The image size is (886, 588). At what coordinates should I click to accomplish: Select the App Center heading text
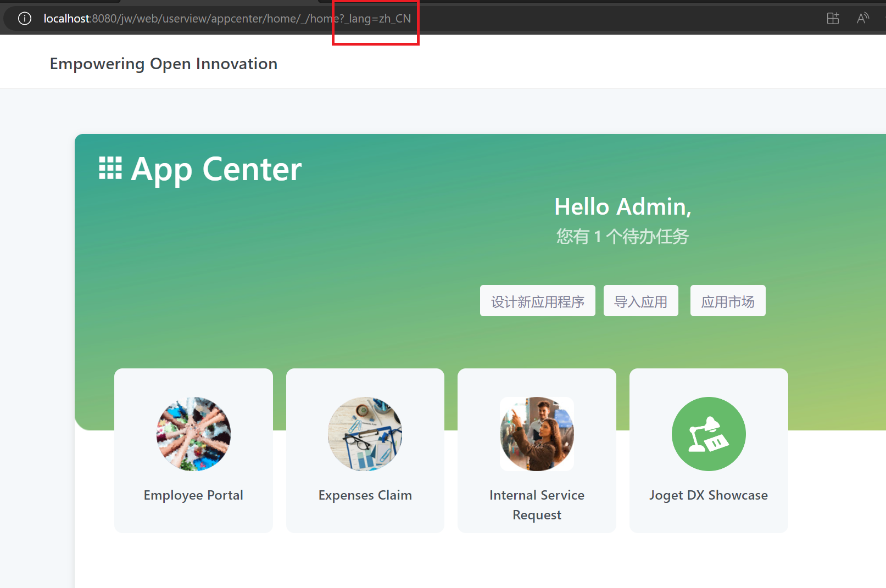point(216,169)
